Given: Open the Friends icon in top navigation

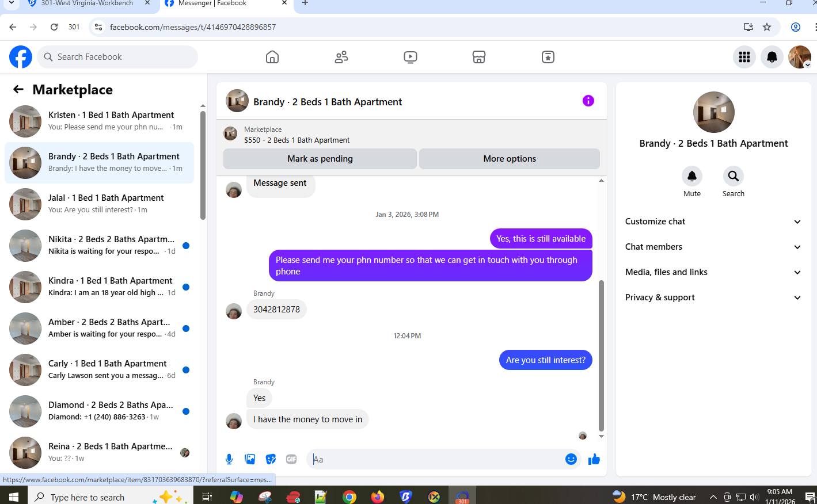Looking at the screenshot, I should click(341, 57).
